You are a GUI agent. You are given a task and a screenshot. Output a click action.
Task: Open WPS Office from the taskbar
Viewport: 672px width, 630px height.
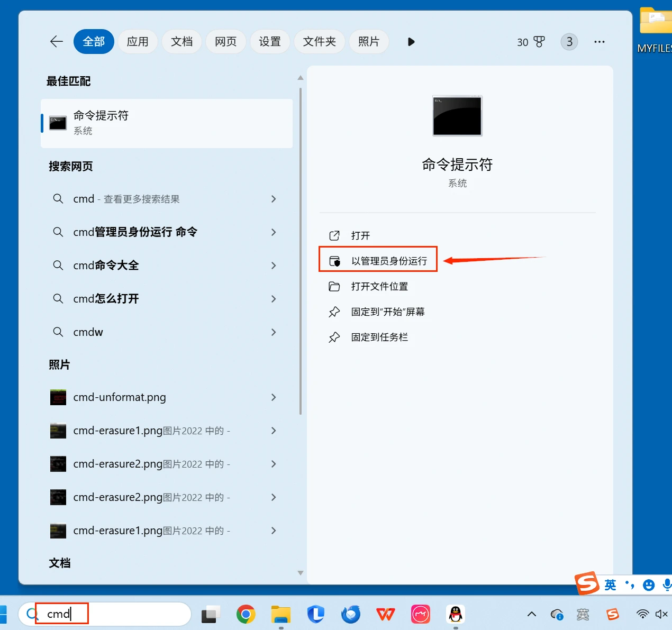pos(386,614)
